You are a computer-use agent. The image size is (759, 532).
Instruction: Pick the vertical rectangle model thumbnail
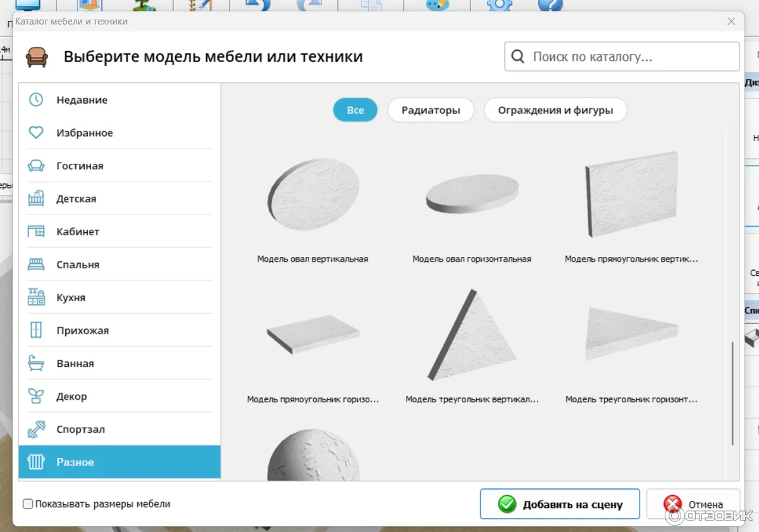point(632,195)
